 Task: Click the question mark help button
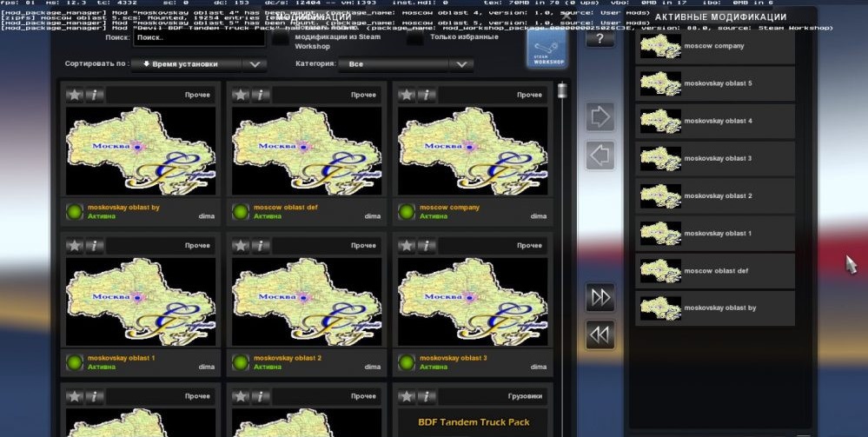(600, 38)
